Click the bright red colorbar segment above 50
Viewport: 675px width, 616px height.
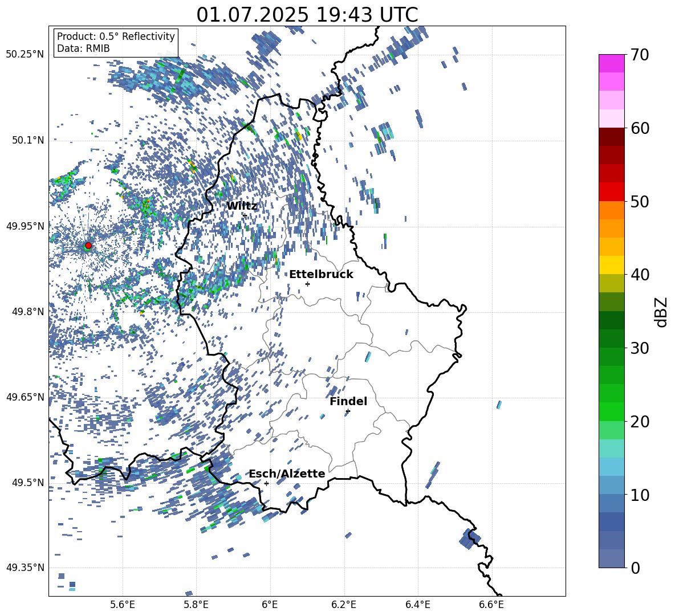tap(612, 192)
